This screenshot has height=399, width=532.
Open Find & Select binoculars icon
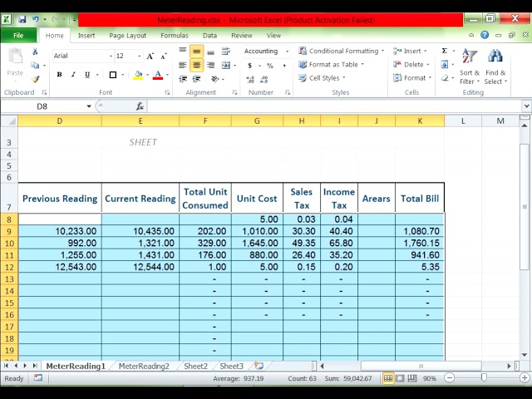[495, 56]
